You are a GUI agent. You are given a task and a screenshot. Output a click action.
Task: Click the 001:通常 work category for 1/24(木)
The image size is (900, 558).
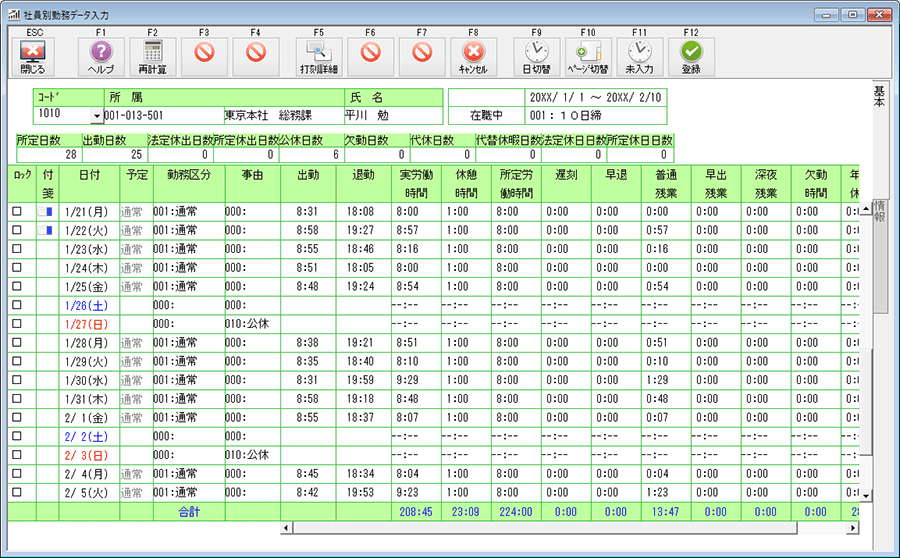tap(189, 268)
